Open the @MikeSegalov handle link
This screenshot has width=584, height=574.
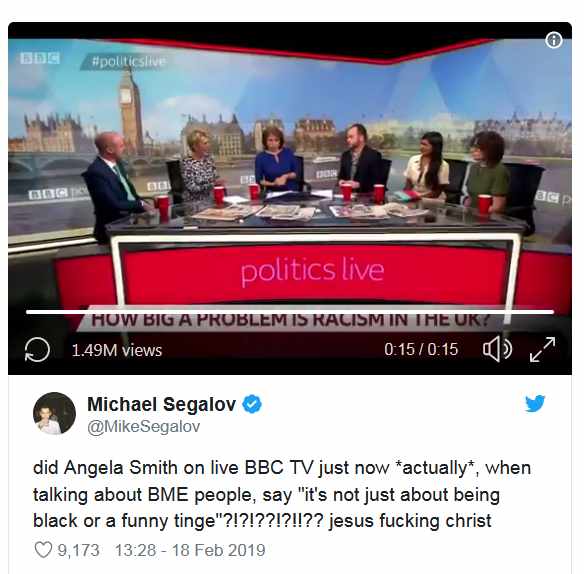143,426
